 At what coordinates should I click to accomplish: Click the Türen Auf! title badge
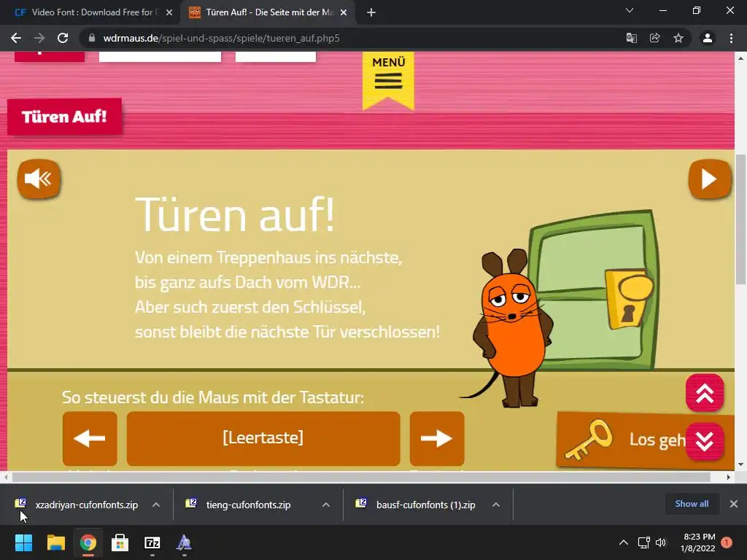click(64, 117)
